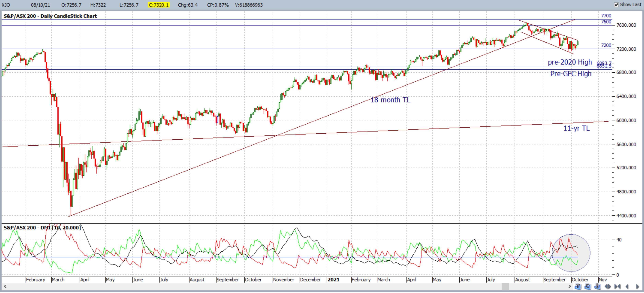Viewport: 644px width, 293px height.
Task: Toggle the Show Last checkbox
Action: (616, 5)
